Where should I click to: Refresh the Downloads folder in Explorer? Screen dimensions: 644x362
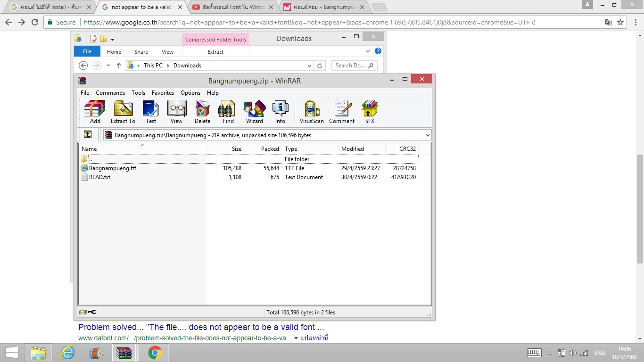[x=320, y=66]
